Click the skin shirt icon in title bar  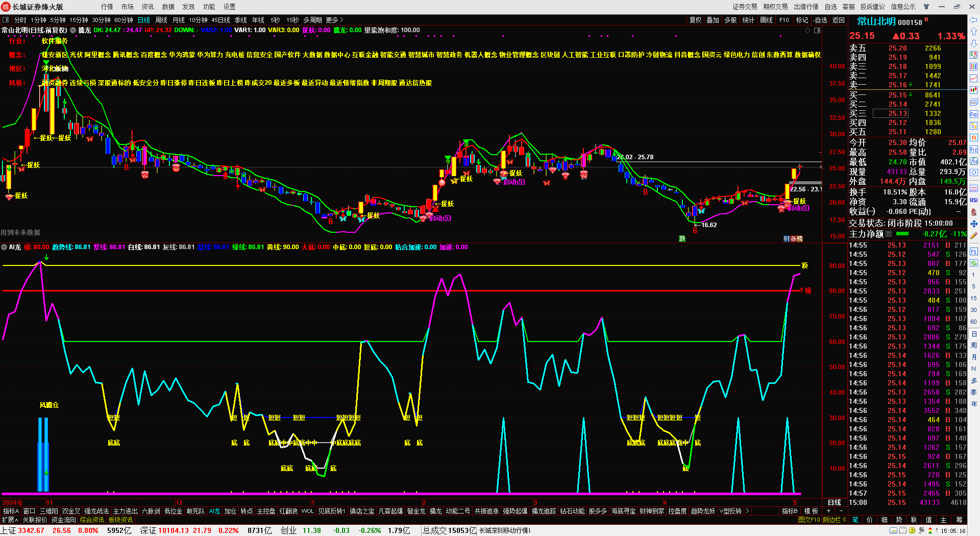(x=926, y=7)
